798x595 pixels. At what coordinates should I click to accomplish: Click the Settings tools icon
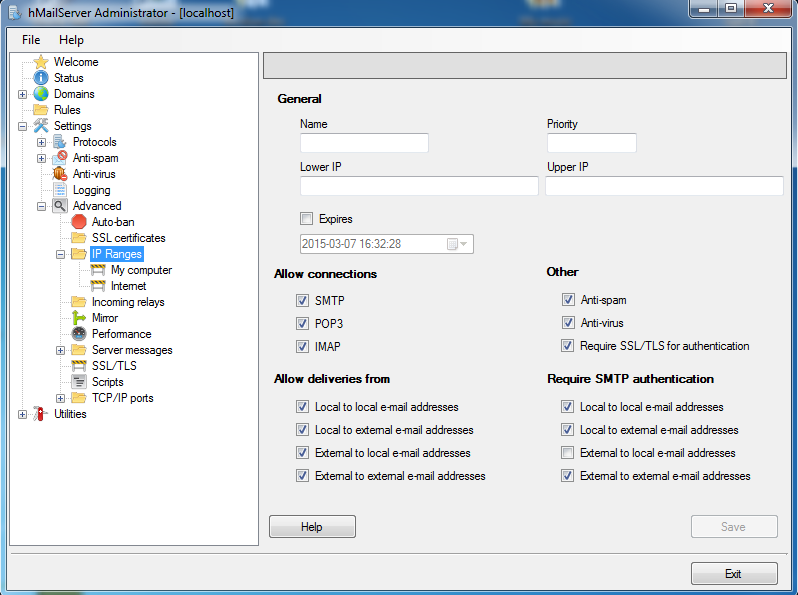point(41,126)
